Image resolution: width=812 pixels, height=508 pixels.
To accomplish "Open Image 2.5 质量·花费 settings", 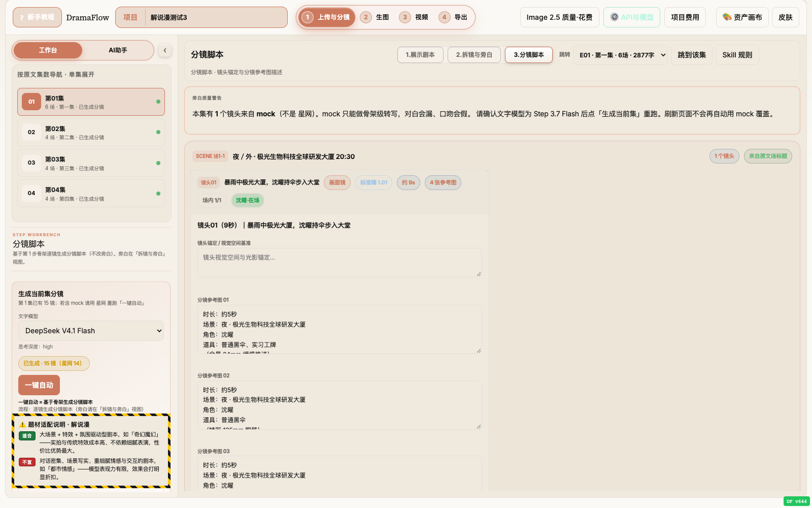I will 559,17.
